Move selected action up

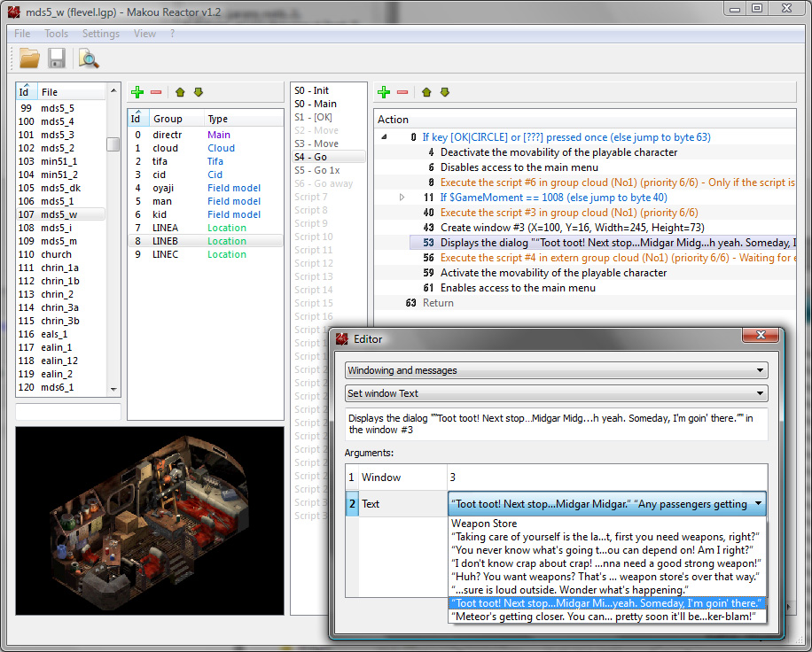426,92
